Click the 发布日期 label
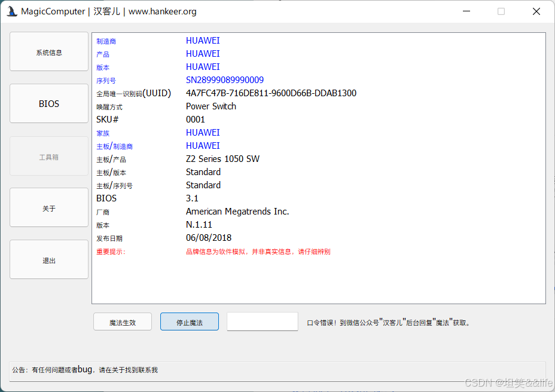Image resolution: width=555 pixels, height=392 pixels. point(109,238)
